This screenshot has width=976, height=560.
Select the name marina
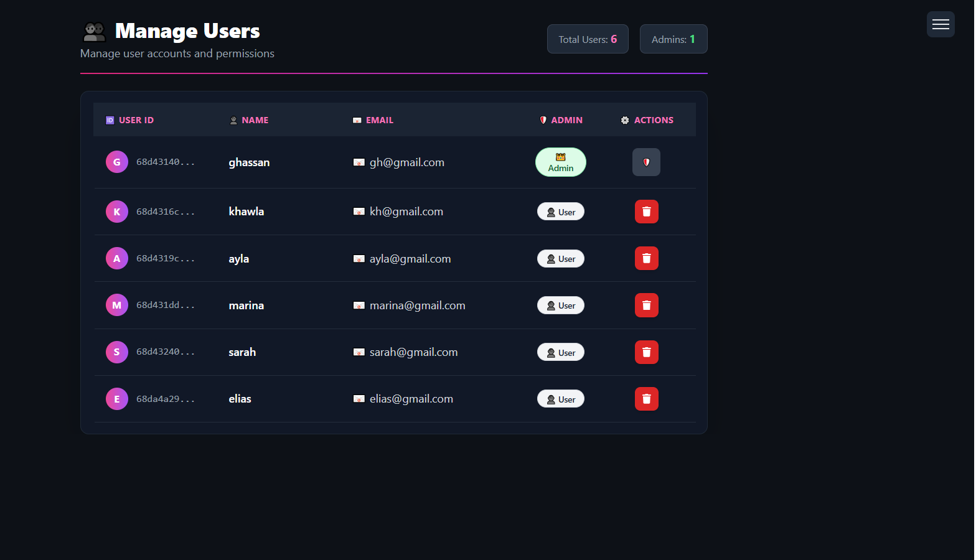click(x=246, y=306)
